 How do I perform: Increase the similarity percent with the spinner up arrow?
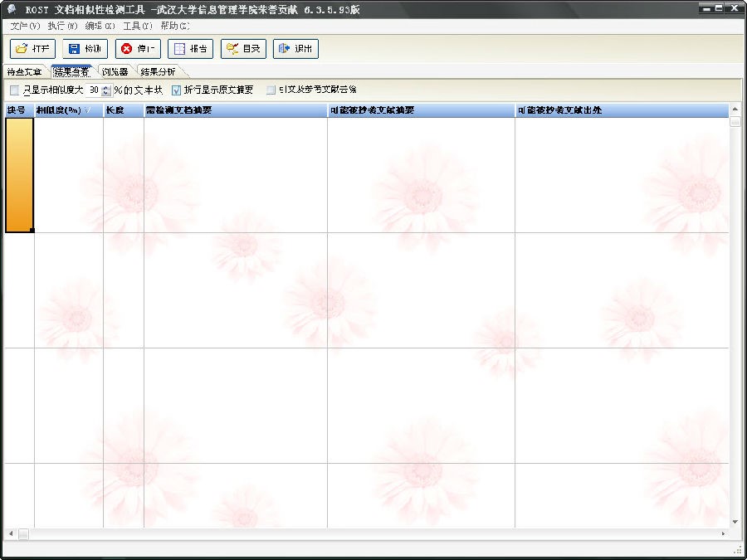(x=105, y=86)
